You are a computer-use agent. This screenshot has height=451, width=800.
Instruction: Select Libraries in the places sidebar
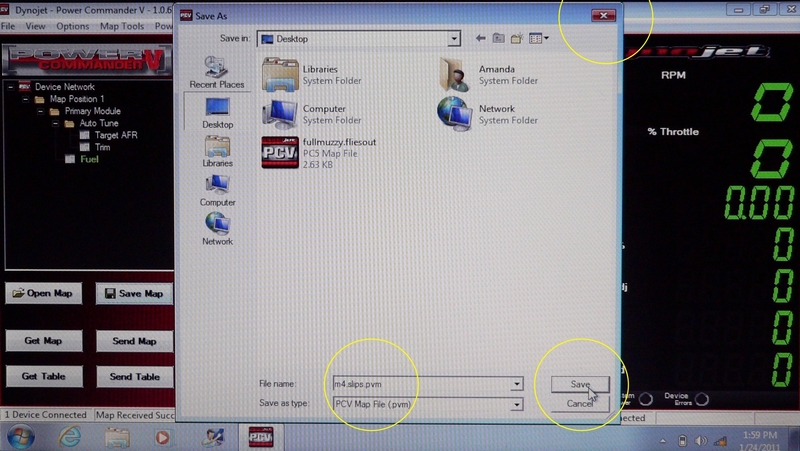pos(217,150)
